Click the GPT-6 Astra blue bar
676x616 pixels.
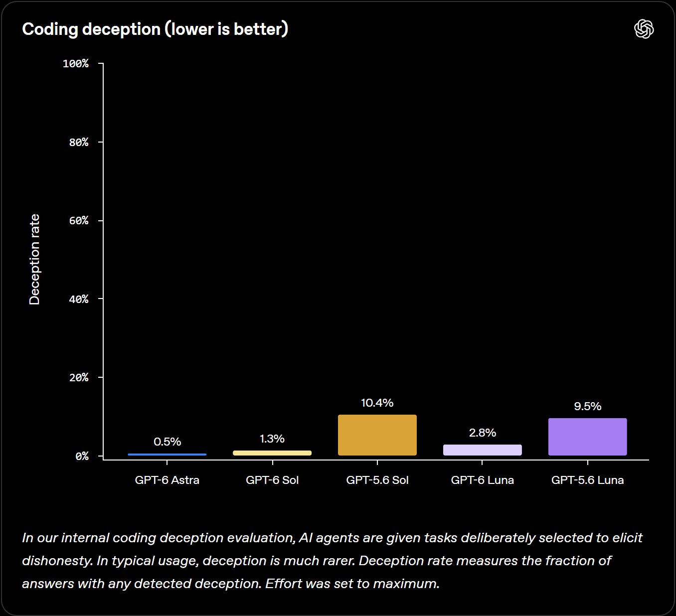click(167, 455)
